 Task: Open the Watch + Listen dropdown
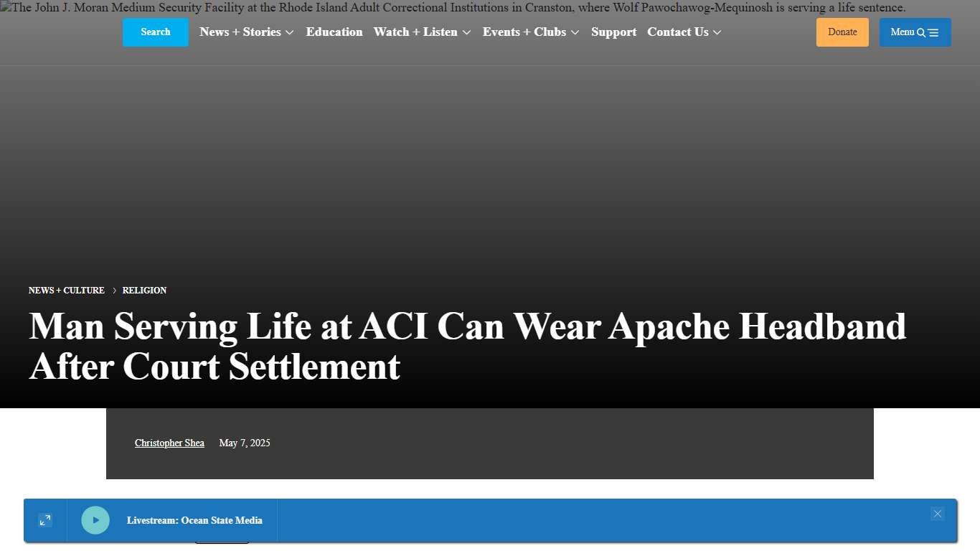click(x=422, y=32)
